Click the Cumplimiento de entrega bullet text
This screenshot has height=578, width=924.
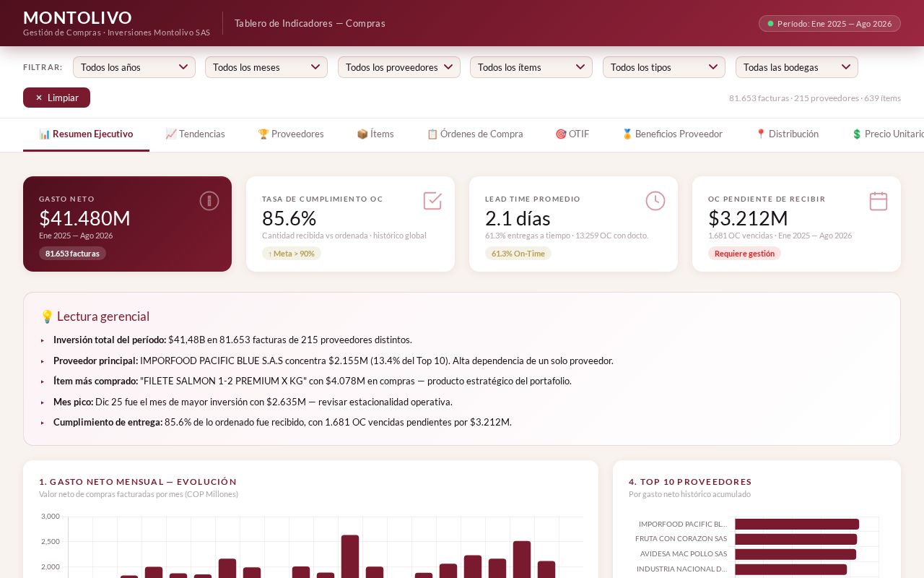(282, 422)
